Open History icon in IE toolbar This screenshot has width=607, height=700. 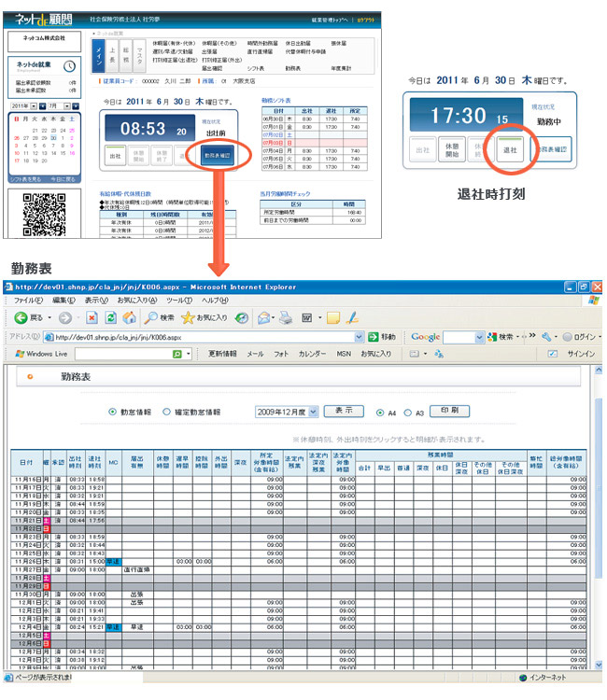[242, 318]
